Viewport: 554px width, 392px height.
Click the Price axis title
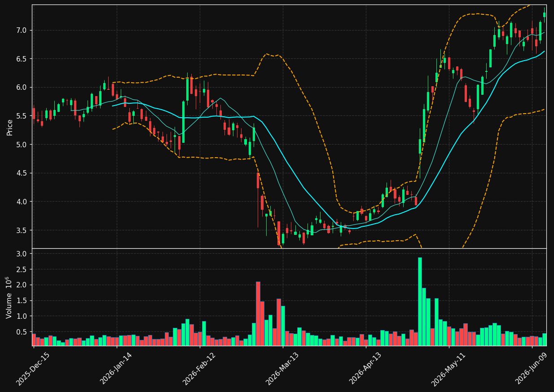(10, 127)
